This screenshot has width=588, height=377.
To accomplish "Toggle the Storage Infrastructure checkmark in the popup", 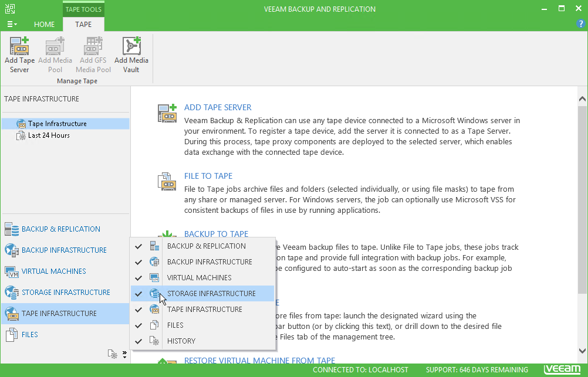I will [138, 293].
